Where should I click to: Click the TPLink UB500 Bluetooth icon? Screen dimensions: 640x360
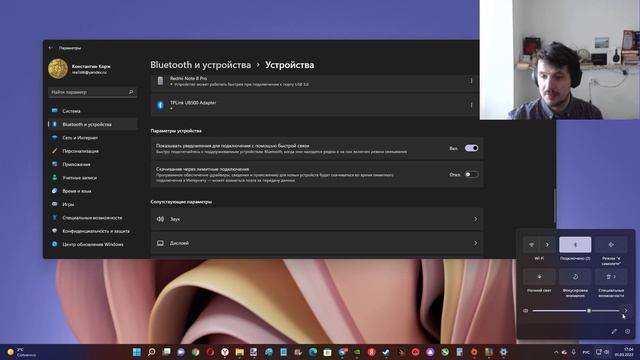click(x=160, y=105)
